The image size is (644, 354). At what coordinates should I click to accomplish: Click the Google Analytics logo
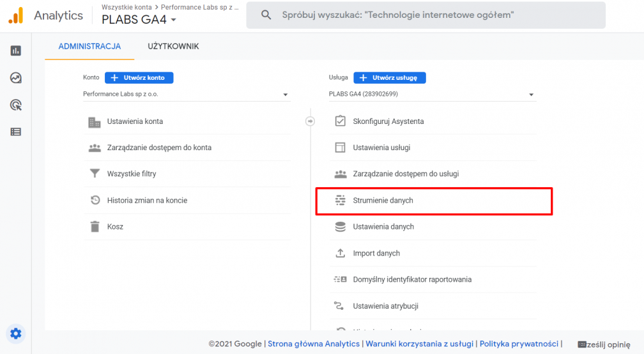[x=17, y=15]
